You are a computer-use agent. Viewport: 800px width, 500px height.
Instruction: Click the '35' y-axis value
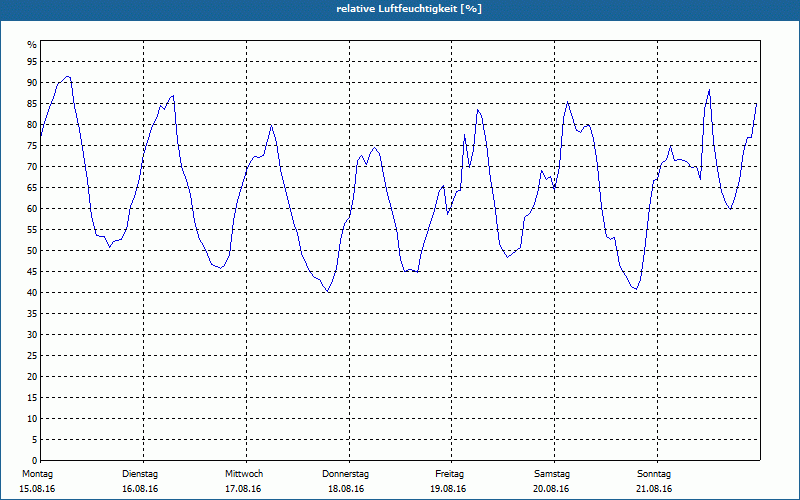[x=32, y=314]
